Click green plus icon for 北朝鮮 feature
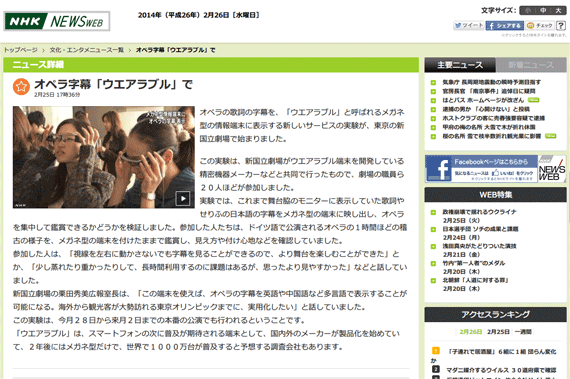Viewport: 570px width, 379px height. coord(433,281)
